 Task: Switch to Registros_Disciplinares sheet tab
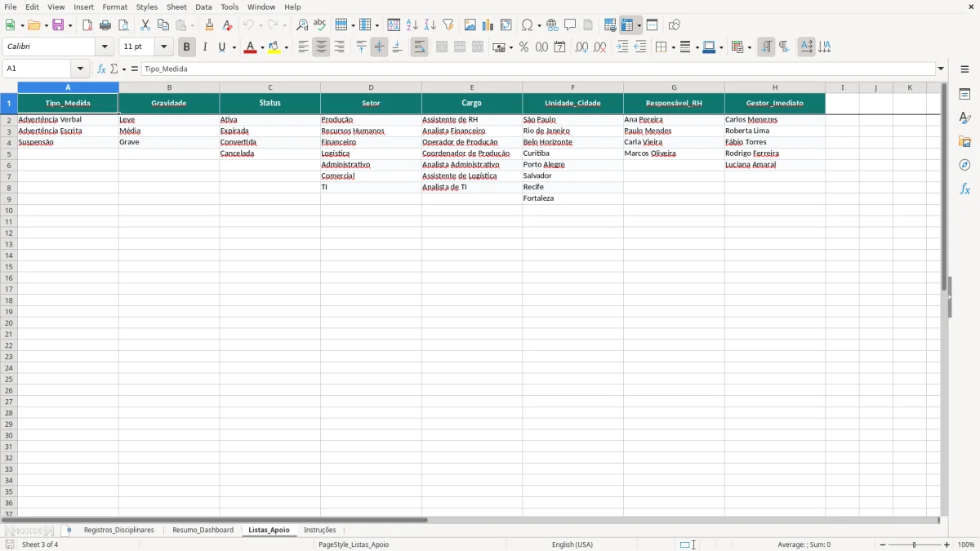click(119, 531)
